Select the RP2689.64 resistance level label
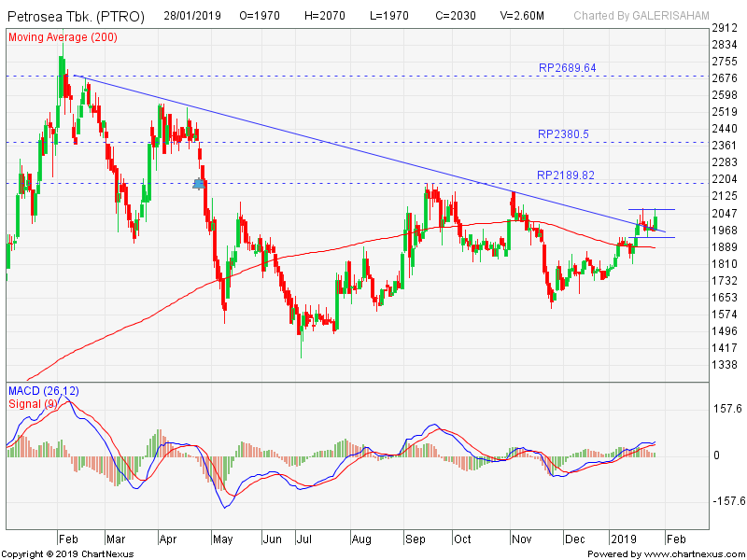Image resolution: width=747 pixels, height=560 pixels. click(567, 68)
